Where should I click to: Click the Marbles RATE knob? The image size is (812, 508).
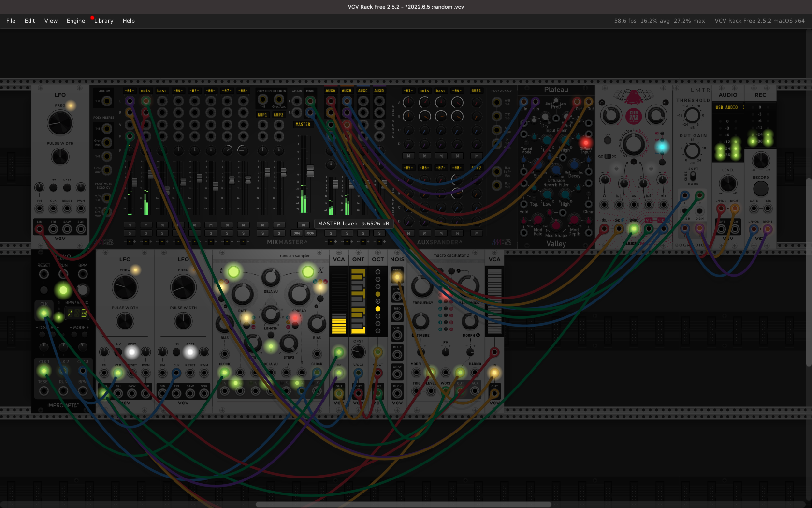[242, 294]
